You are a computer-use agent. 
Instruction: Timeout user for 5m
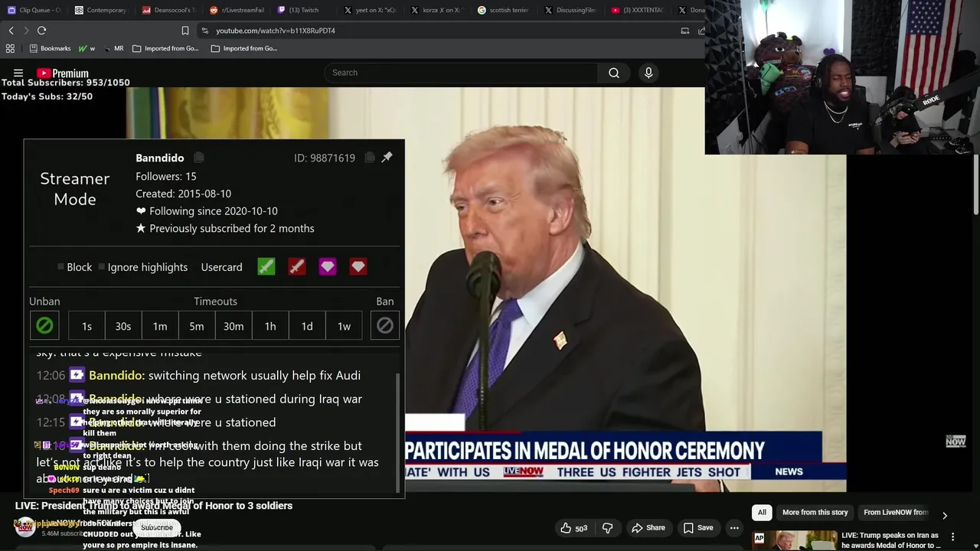[197, 326]
